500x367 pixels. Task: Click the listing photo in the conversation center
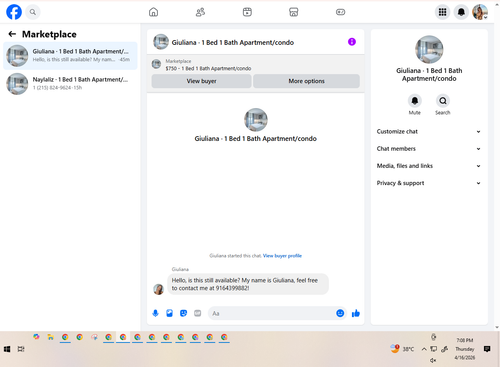tap(256, 120)
